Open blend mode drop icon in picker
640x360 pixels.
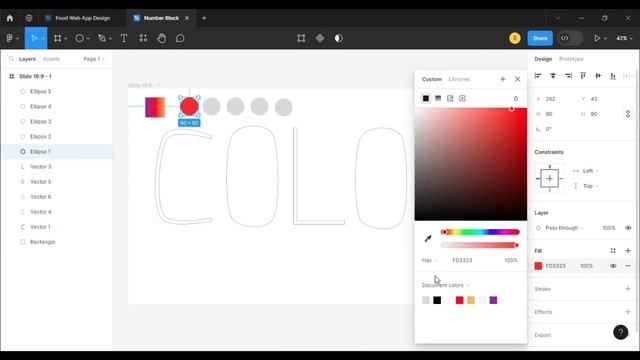pyautogui.click(x=516, y=98)
